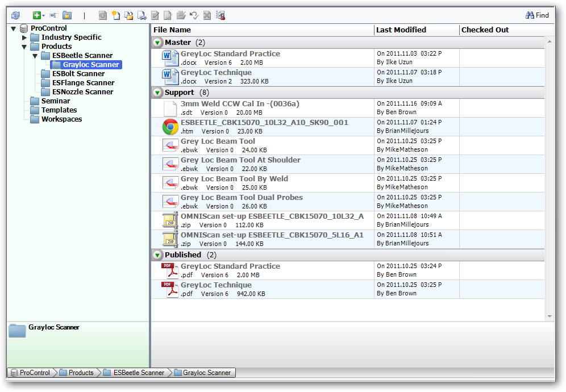
Task: Click PDF icon of GreyLoc Technique
Action: [170, 290]
